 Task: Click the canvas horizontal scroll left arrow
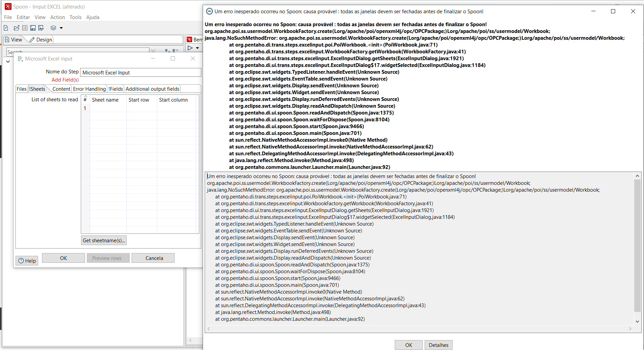pos(190,340)
